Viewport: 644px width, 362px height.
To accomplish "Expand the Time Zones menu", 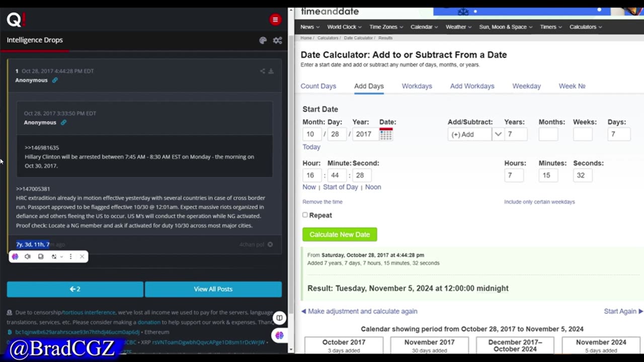I will (386, 27).
